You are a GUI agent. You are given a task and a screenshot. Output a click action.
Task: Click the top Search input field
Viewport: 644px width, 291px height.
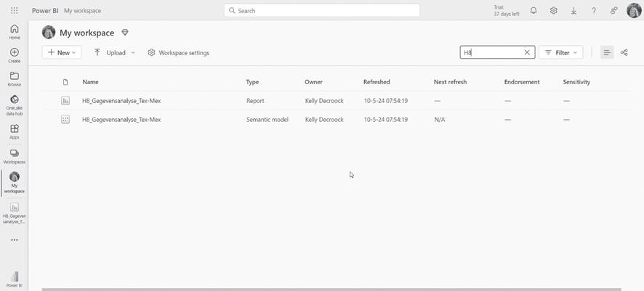322,11
